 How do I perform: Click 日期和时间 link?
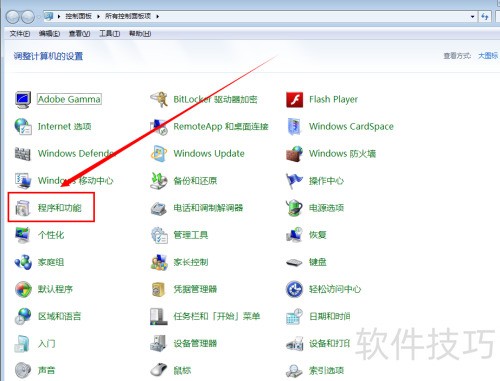[329, 316]
